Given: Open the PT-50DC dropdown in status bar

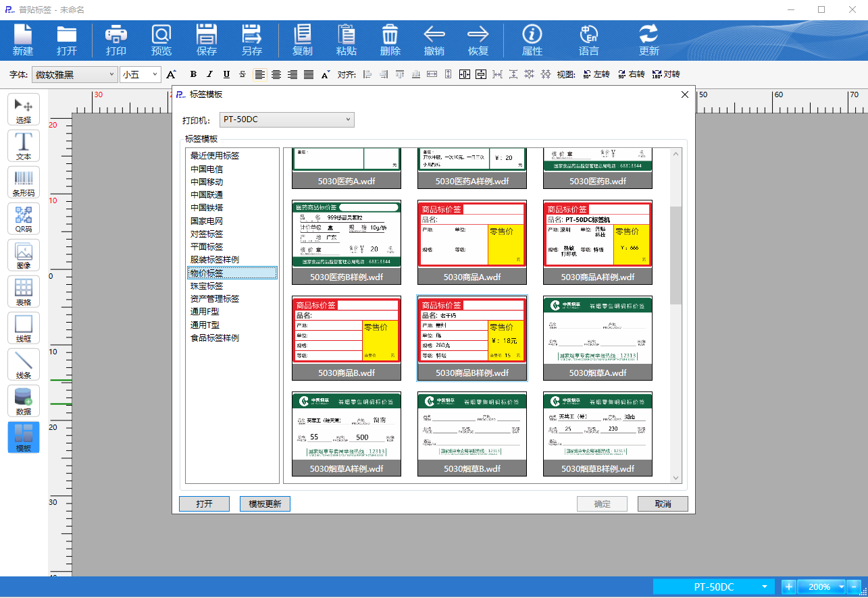Looking at the screenshot, I should 714,587.
